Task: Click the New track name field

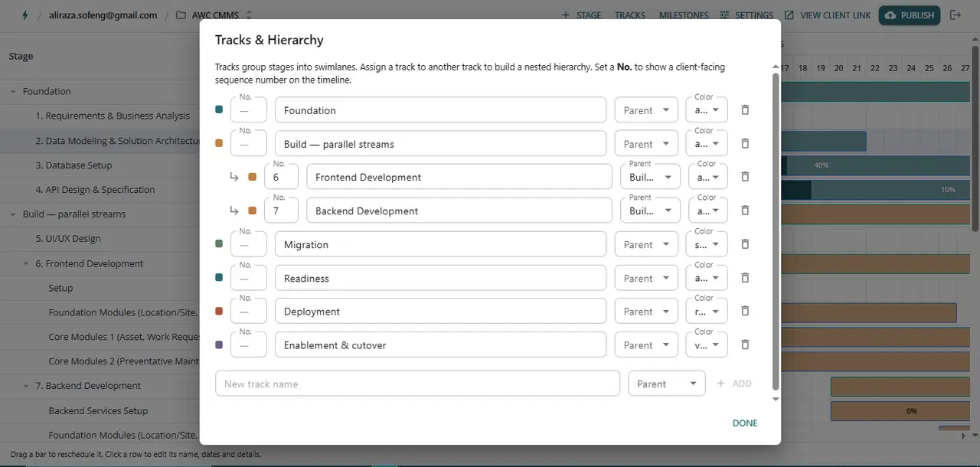Action: click(x=417, y=384)
